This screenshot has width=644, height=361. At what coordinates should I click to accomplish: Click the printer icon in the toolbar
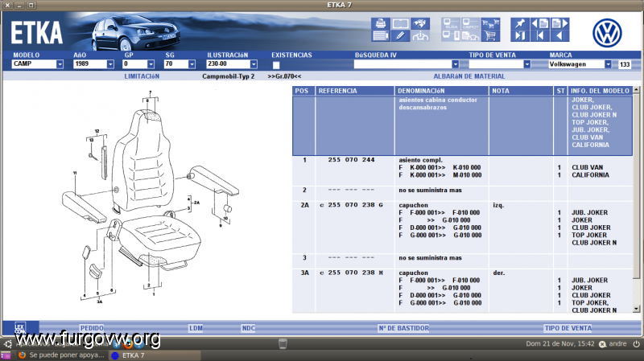click(x=380, y=23)
